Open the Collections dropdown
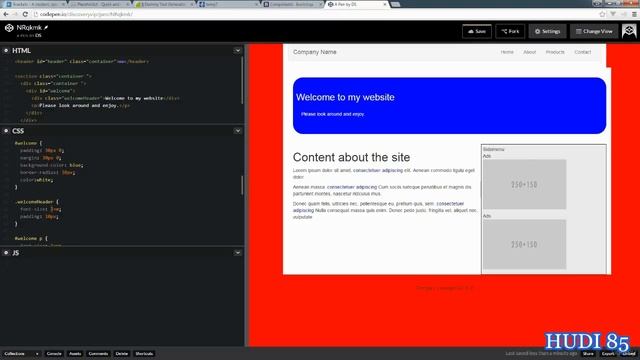640x360 pixels. point(21,354)
